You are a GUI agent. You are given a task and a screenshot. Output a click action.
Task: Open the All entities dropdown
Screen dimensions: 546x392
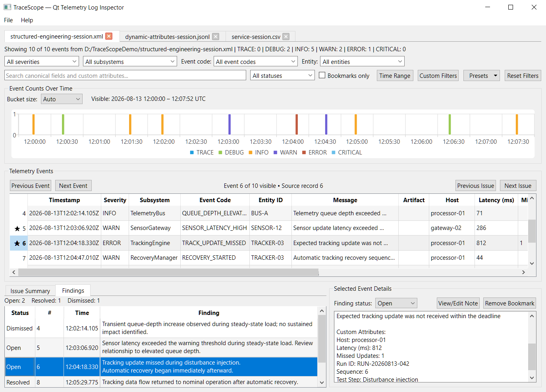[362, 62]
